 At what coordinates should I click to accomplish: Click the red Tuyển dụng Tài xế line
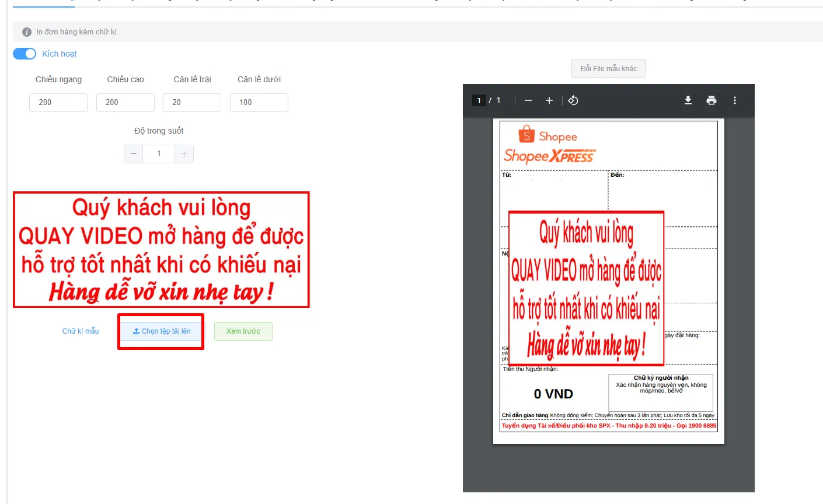point(609,426)
